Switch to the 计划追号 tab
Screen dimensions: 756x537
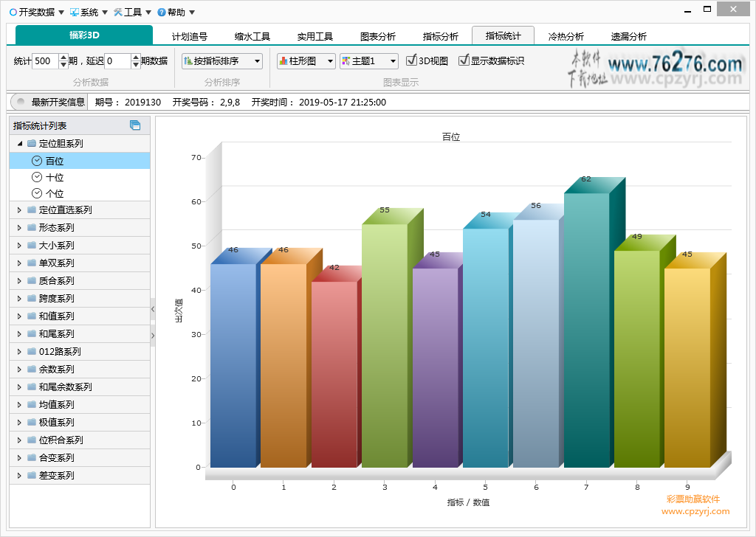click(190, 36)
